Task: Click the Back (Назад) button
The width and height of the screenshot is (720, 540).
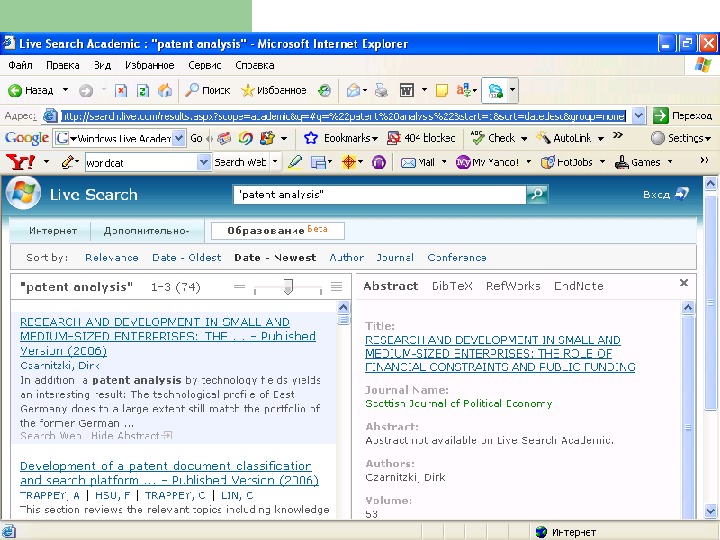Action: 31,90
